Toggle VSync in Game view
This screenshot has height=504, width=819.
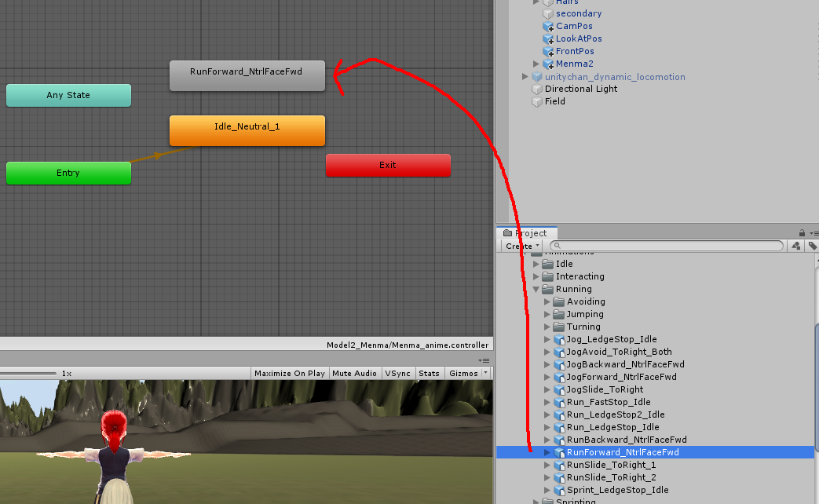[397, 374]
